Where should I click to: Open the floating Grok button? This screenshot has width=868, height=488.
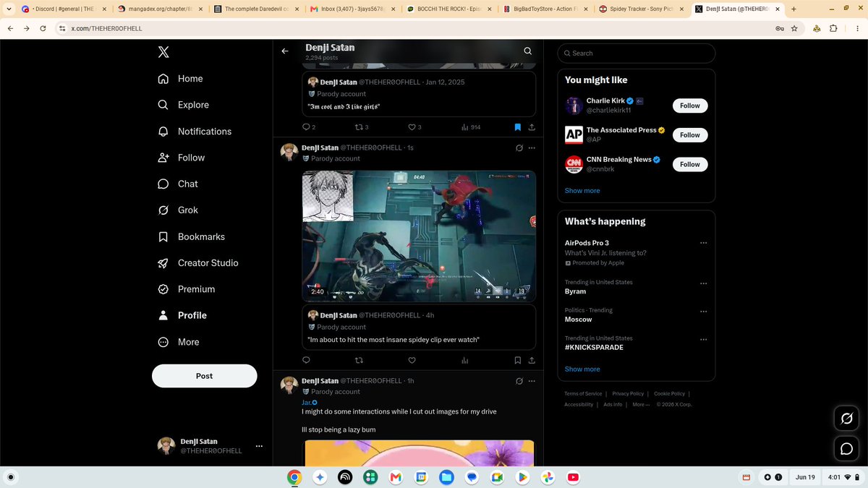coord(846,418)
